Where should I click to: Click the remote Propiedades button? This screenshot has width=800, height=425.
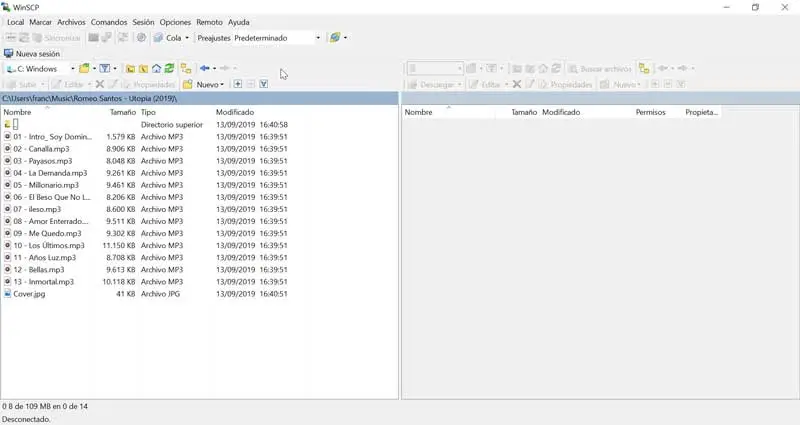click(x=565, y=84)
